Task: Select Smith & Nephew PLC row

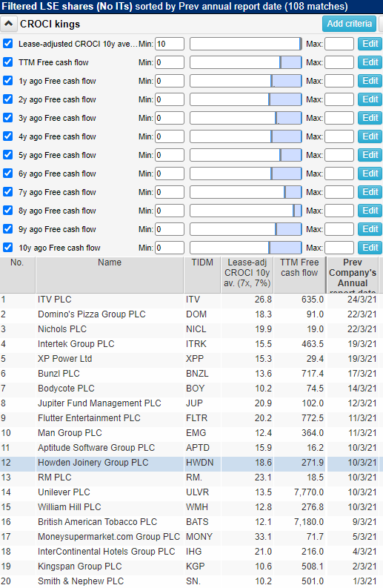Action: point(190,581)
